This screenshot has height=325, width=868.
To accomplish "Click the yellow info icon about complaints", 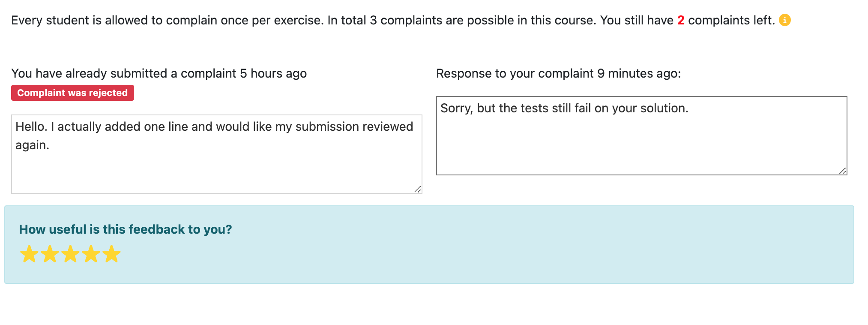I will pos(785,20).
